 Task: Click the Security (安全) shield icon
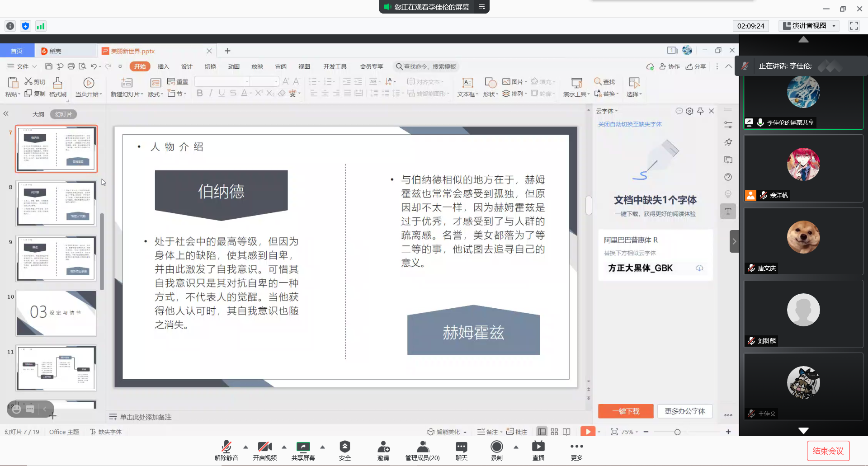344,447
